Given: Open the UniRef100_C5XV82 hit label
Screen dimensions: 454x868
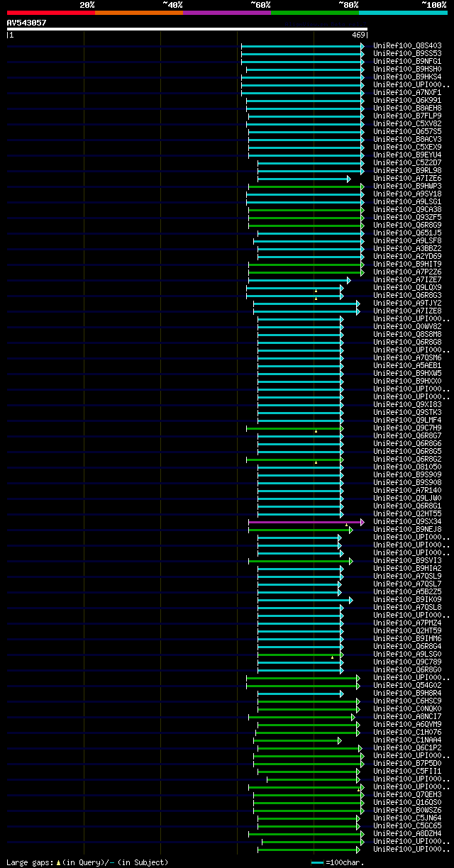Looking at the screenshot, I should (x=407, y=123).
